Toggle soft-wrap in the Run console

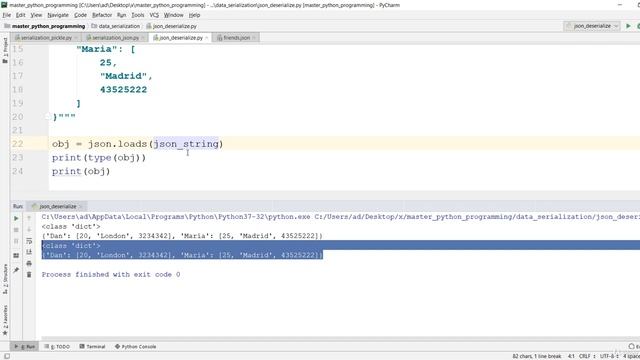click(29, 241)
